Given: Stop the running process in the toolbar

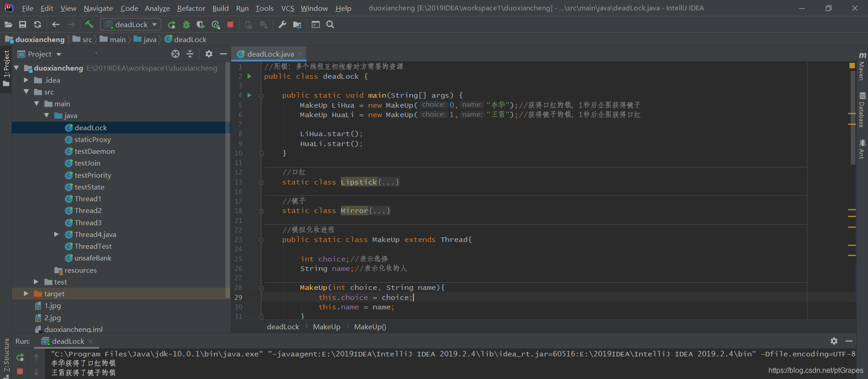Looking at the screenshot, I should (230, 24).
